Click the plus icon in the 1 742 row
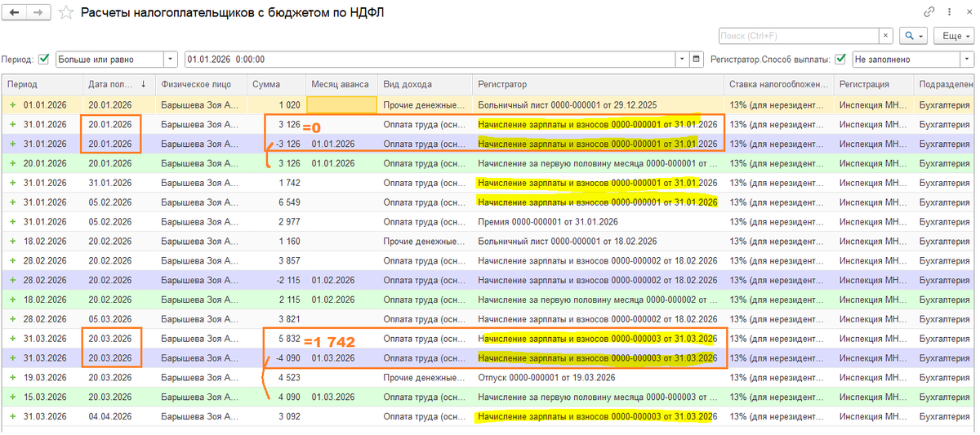Viewport: 980px width, 435px height. click(x=12, y=183)
